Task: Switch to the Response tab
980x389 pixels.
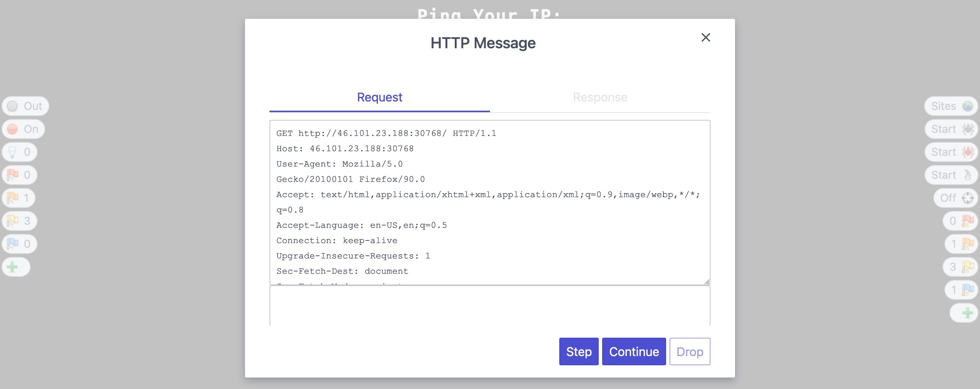Action: [x=600, y=98]
